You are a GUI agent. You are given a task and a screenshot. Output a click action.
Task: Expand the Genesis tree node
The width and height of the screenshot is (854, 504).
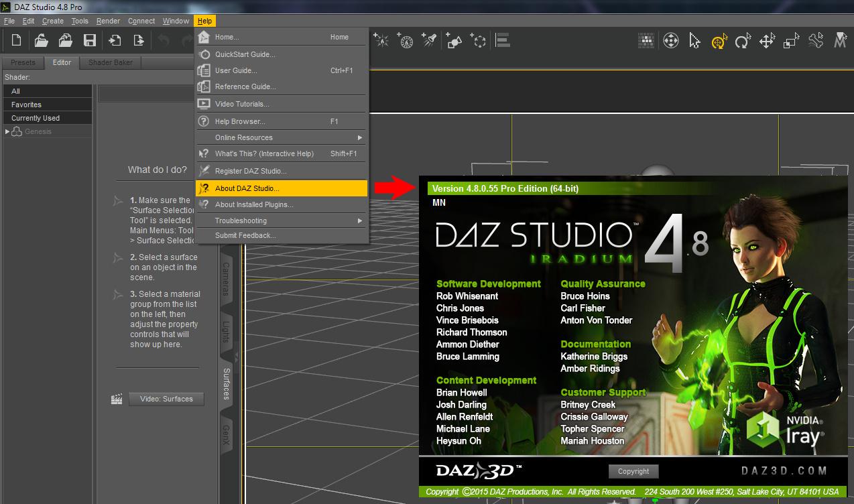pyautogui.click(x=7, y=131)
